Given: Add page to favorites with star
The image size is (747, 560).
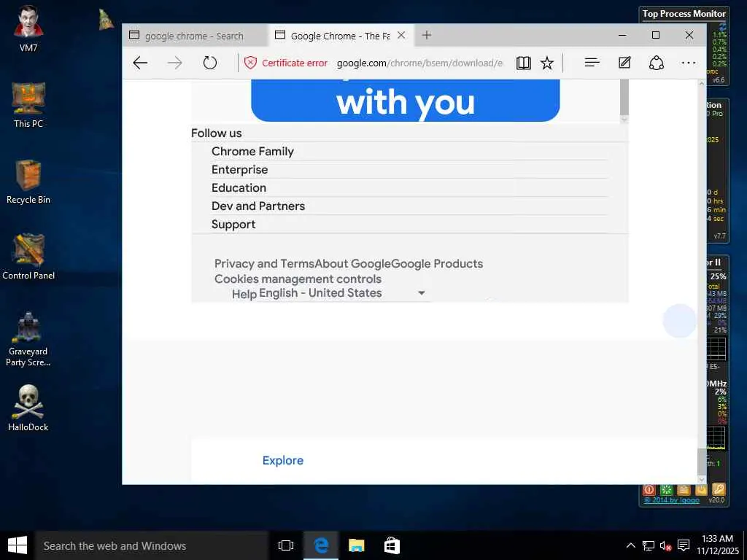Looking at the screenshot, I should click(x=547, y=63).
